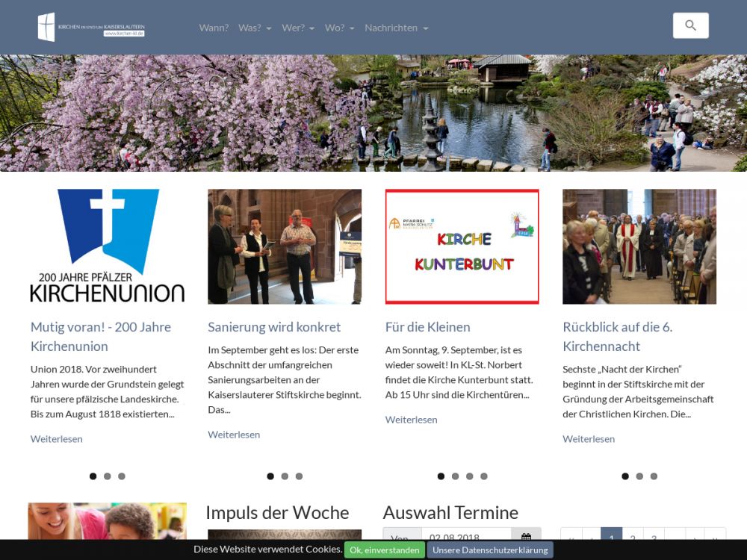The height and width of the screenshot is (560, 747).
Task: Open the Rückblick auf die 6. Kirchennacht headline
Action: (617, 336)
